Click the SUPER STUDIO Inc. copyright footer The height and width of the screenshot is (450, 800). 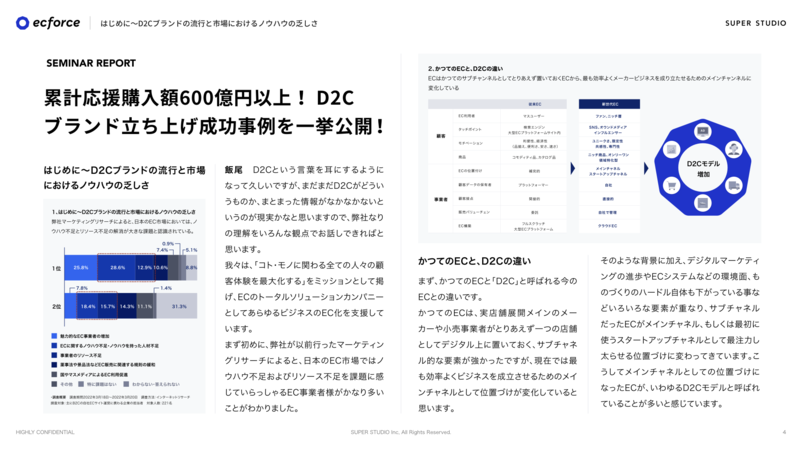pos(401,432)
